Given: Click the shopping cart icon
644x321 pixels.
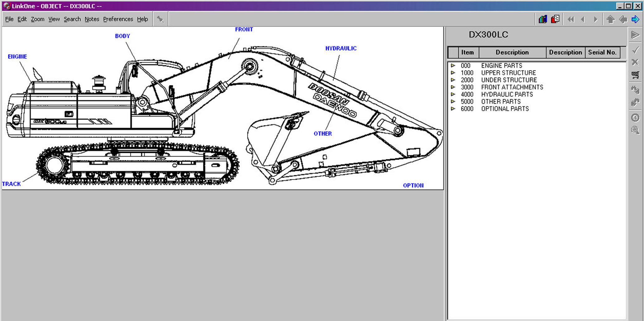Looking at the screenshot, I should [635, 75].
